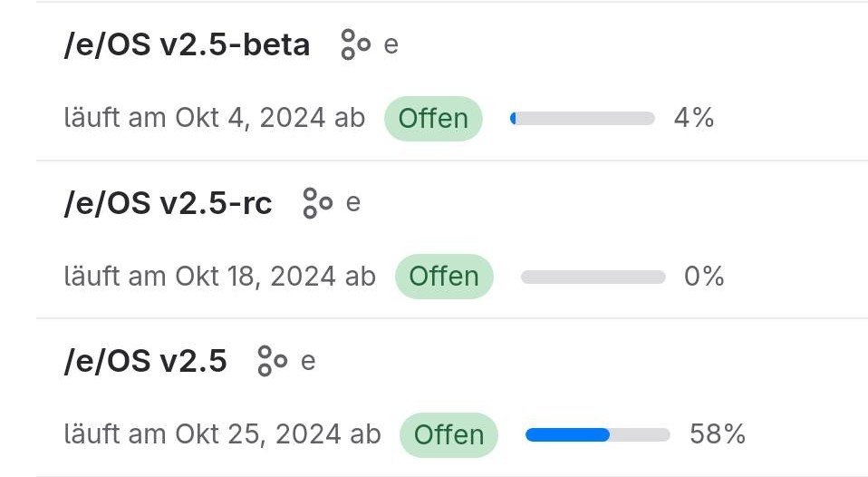The width and height of the screenshot is (868, 477).
Task: Open the /e/OS v2.5 milestone title
Action: click(x=145, y=361)
